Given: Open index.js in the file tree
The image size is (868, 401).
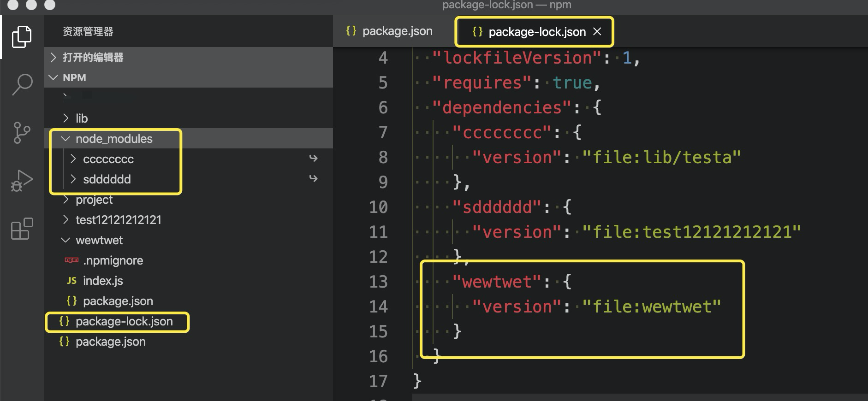Looking at the screenshot, I should pyautogui.click(x=103, y=281).
